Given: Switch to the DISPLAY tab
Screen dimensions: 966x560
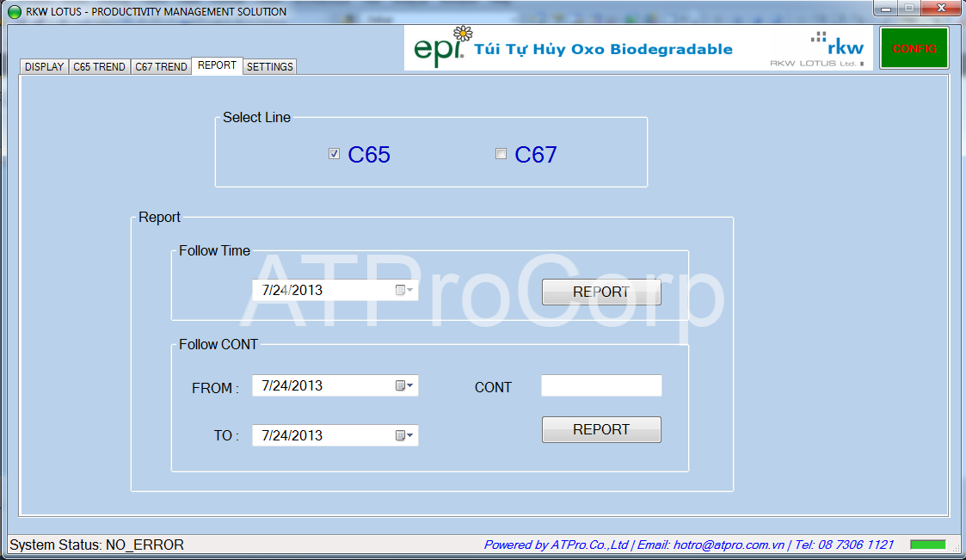Looking at the screenshot, I should coord(45,66).
